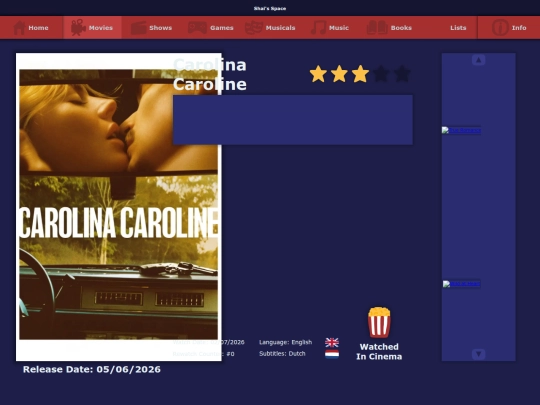Open the Music section
This screenshot has width=540, height=405.
pyautogui.click(x=330, y=28)
